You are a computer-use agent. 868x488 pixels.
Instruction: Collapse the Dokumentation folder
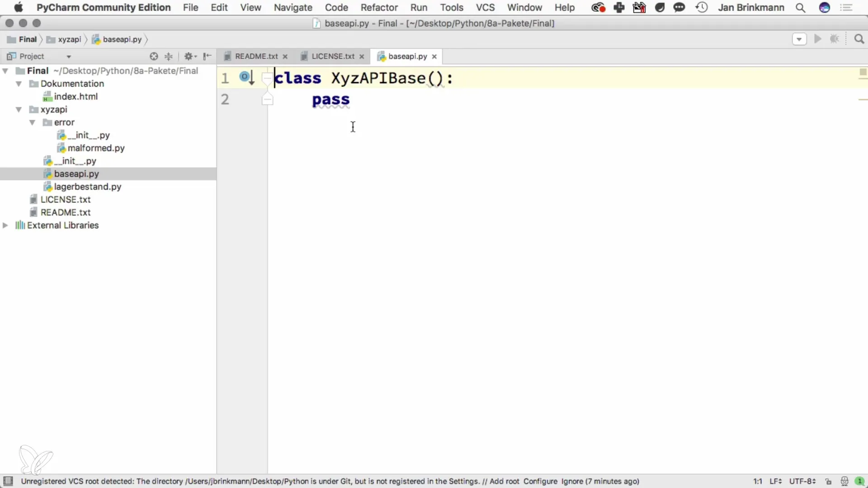pos(19,84)
